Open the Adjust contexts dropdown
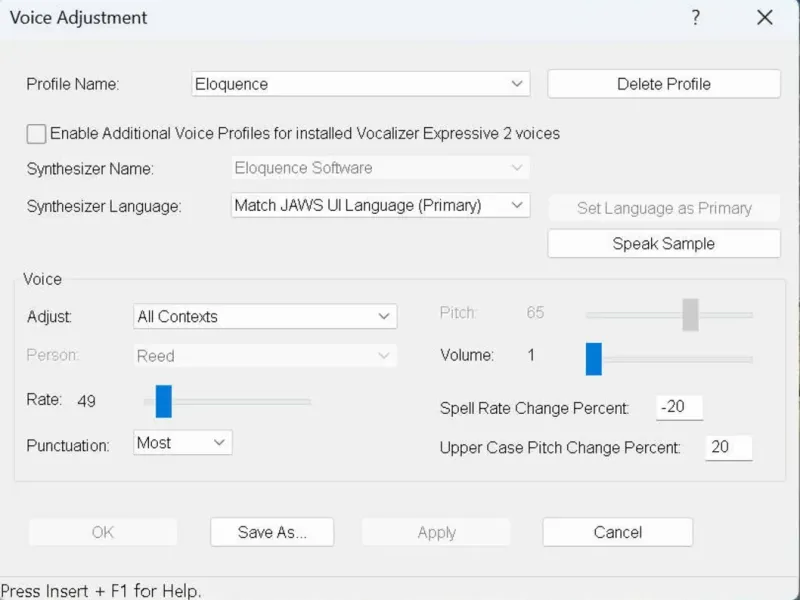Image resolution: width=800 pixels, height=600 pixels. [265, 317]
